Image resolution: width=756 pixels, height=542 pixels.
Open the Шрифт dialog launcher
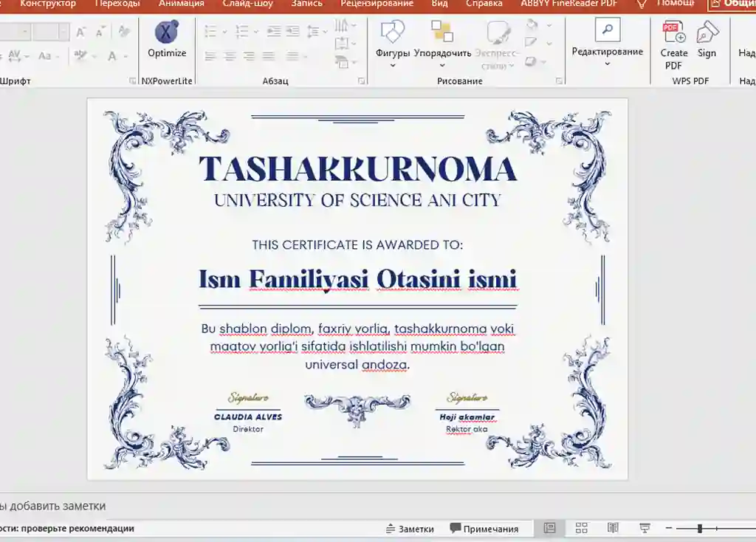click(x=133, y=81)
